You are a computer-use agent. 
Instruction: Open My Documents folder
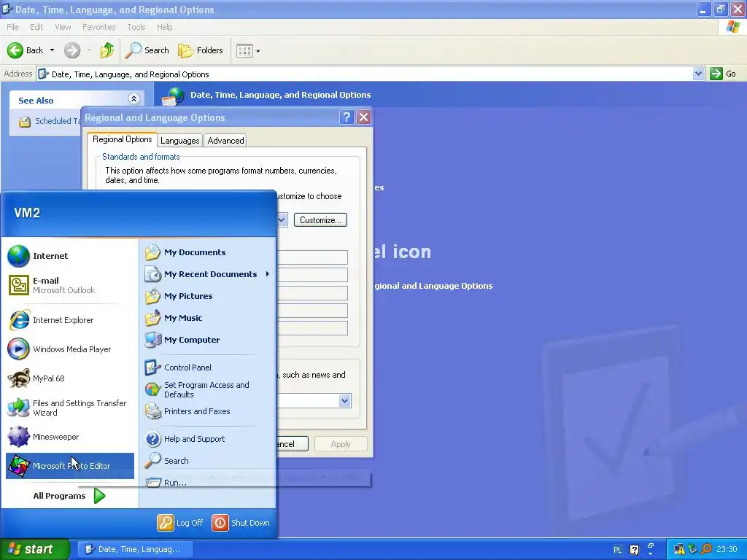click(208, 252)
